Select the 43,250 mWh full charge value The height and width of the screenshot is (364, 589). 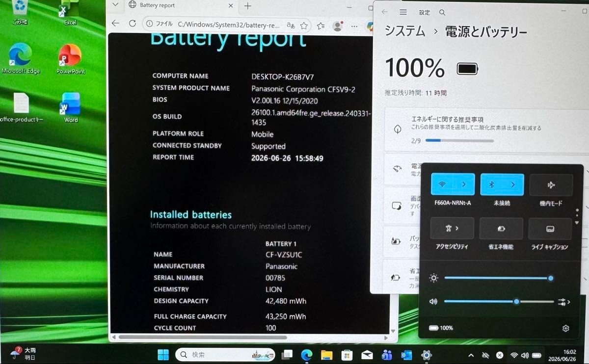[x=286, y=316]
